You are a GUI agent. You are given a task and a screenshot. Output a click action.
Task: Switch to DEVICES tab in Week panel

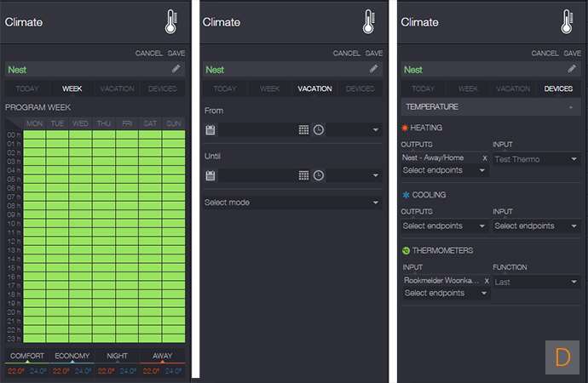pyautogui.click(x=163, y=89)
